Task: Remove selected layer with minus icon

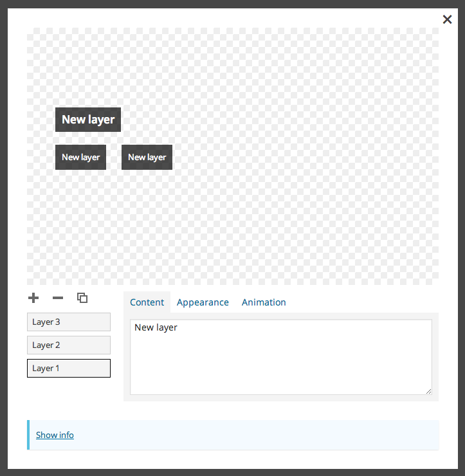Action: pos(58,298)
